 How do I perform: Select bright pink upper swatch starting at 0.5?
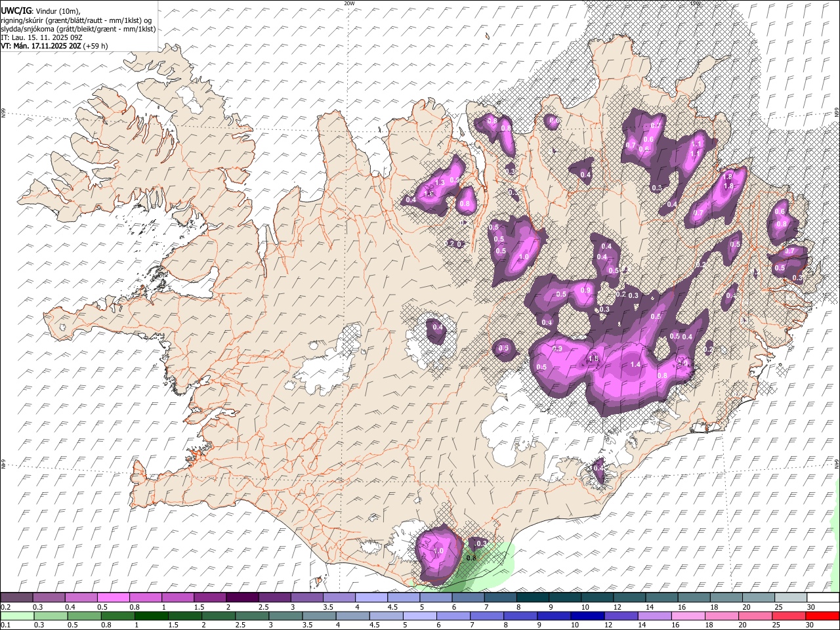(x=113, y=597)
